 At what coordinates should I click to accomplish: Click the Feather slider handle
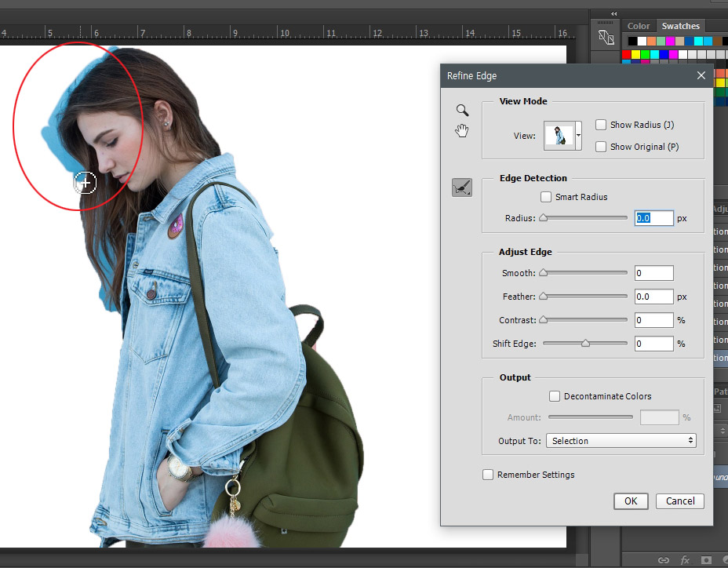tap(543, 297)
